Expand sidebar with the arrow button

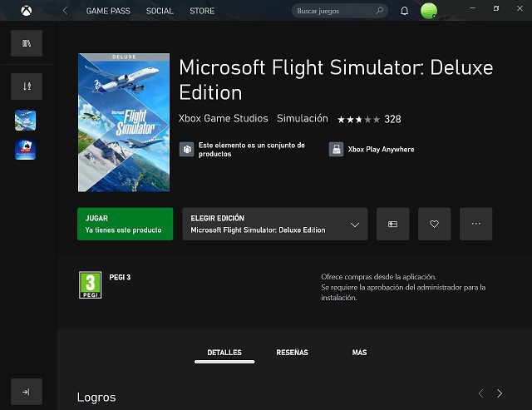[x=27, y=392]
